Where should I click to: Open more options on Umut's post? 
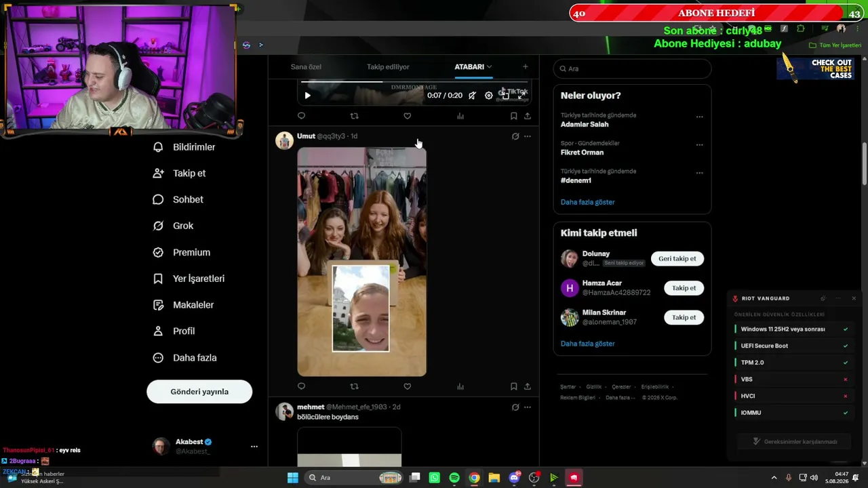point(528,136)
